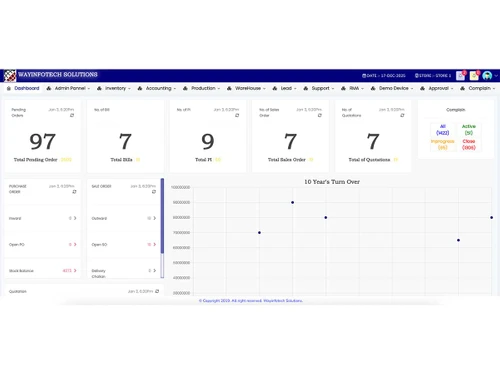Click the icon beside Production menu
The width and height of the screenshot is (500, 375).
185,88
